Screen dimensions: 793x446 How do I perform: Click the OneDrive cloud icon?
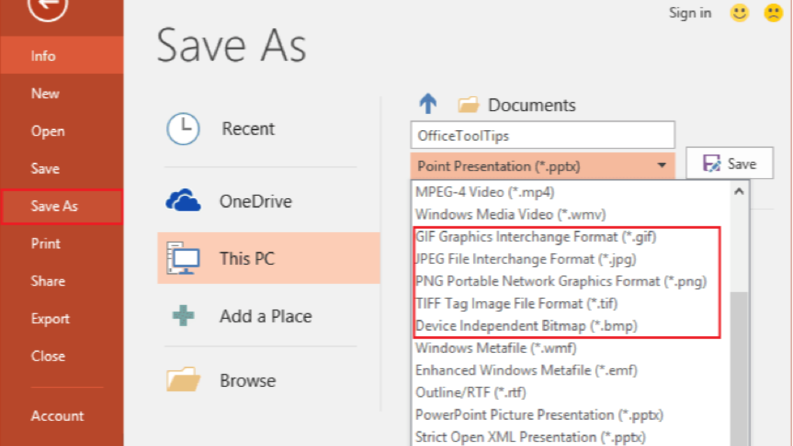point(183,201)
